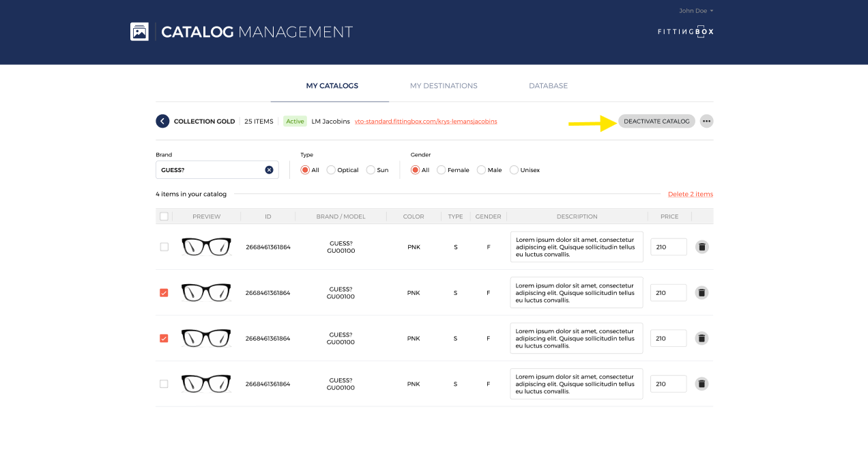The width and height of the screenshot is (868, 461).
Task: Open the Database tab
Action: pos(548,86)
